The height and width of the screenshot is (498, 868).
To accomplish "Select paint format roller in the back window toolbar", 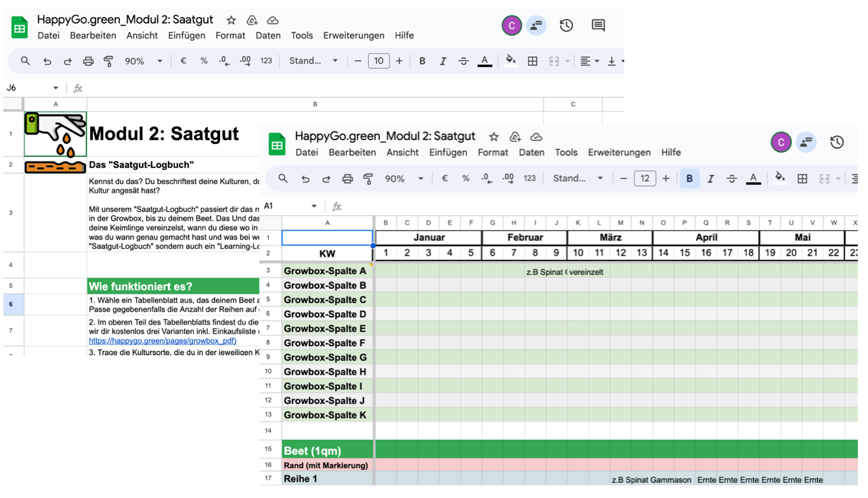I will coord(108,61).
